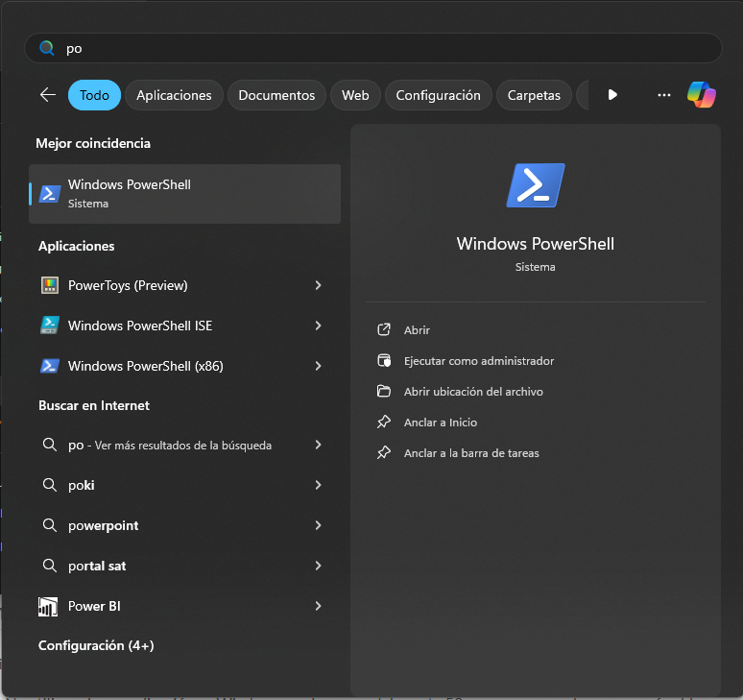Open the Copilot colorful icon
743x700 pixels.
point(702,95)
